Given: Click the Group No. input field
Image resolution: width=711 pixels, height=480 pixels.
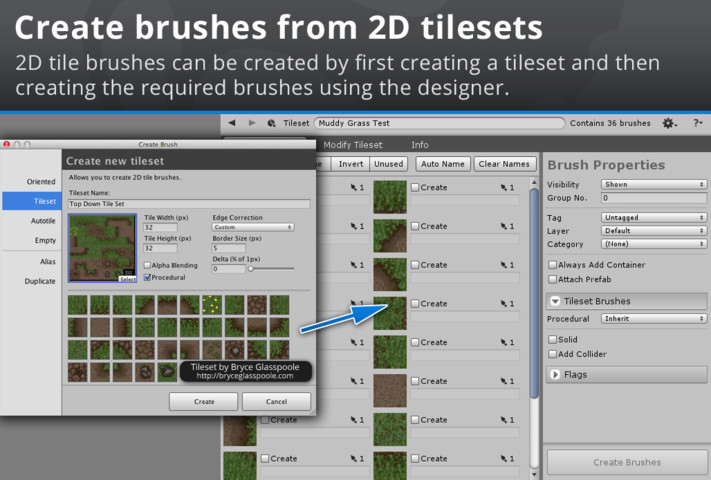Looking at the screenshot, I should point(654,198).
